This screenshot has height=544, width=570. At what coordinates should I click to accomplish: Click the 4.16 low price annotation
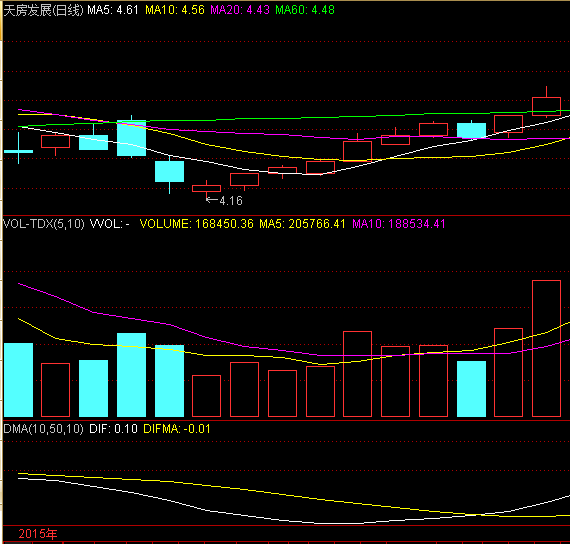231,201
